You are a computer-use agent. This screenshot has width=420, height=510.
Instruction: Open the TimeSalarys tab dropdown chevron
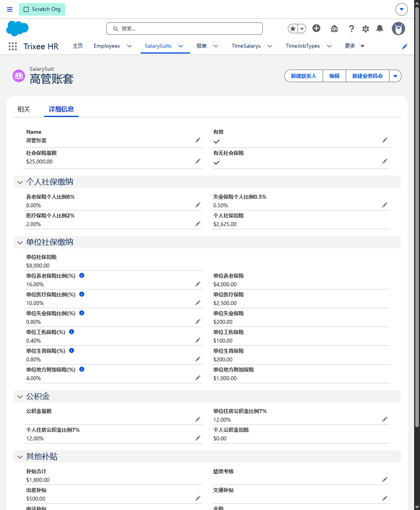coord(270,46)
